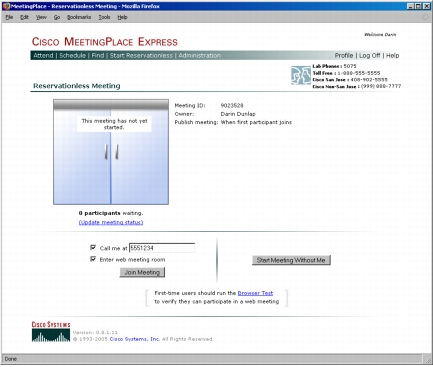Go to the Schedule navigation tab

[x=73, y=55]
